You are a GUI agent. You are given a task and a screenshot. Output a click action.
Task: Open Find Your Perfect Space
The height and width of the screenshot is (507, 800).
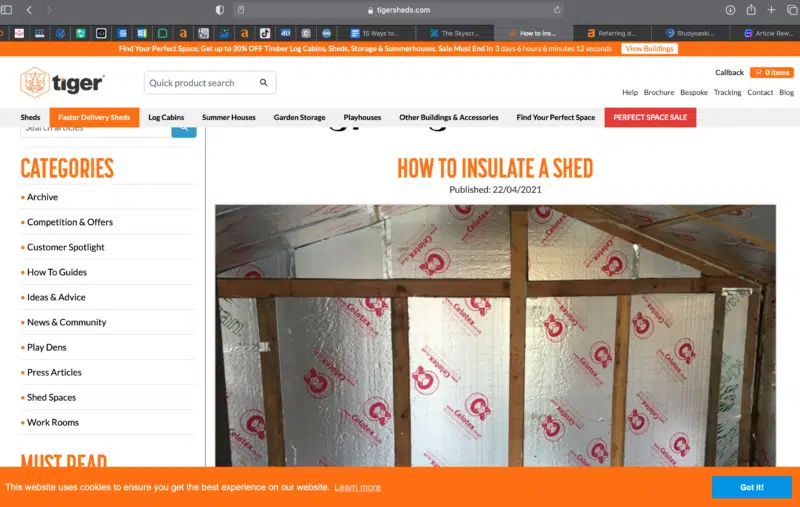(x=556, y=117)
